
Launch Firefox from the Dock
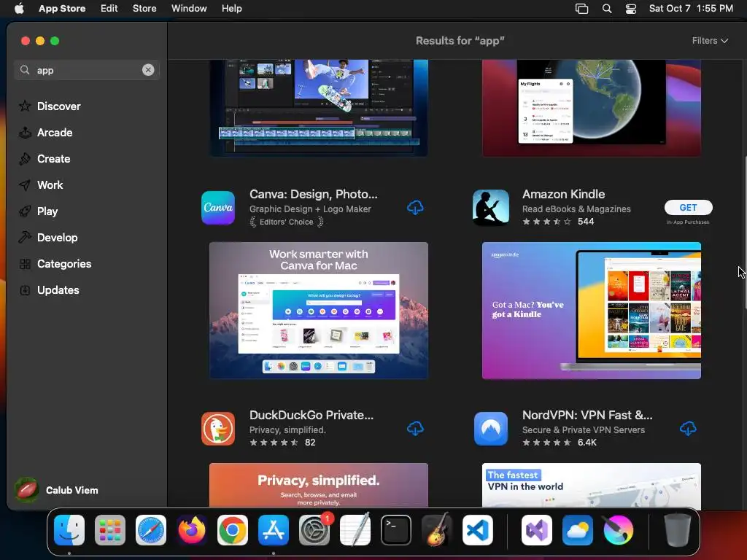pos(192,530)
